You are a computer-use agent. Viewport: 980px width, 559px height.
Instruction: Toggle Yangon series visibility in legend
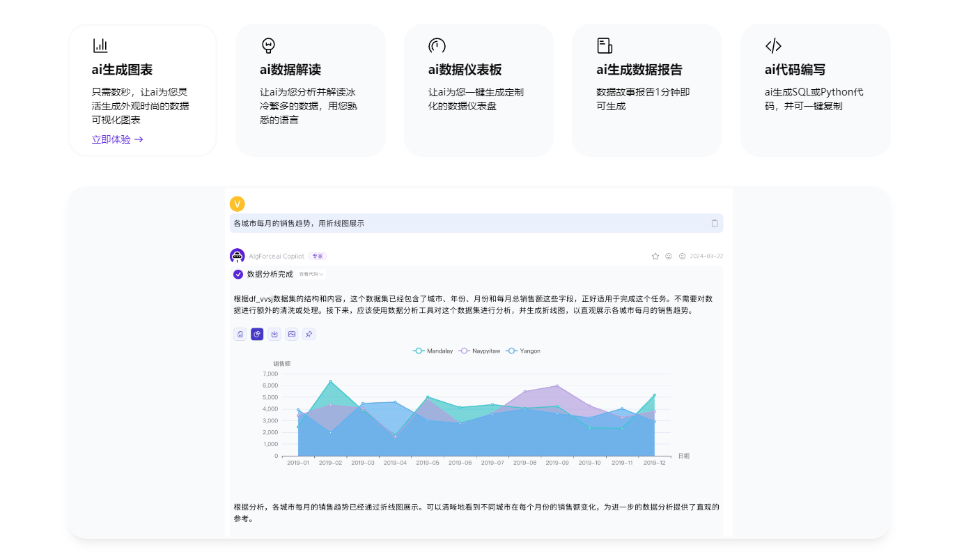[x=523, y=351]
